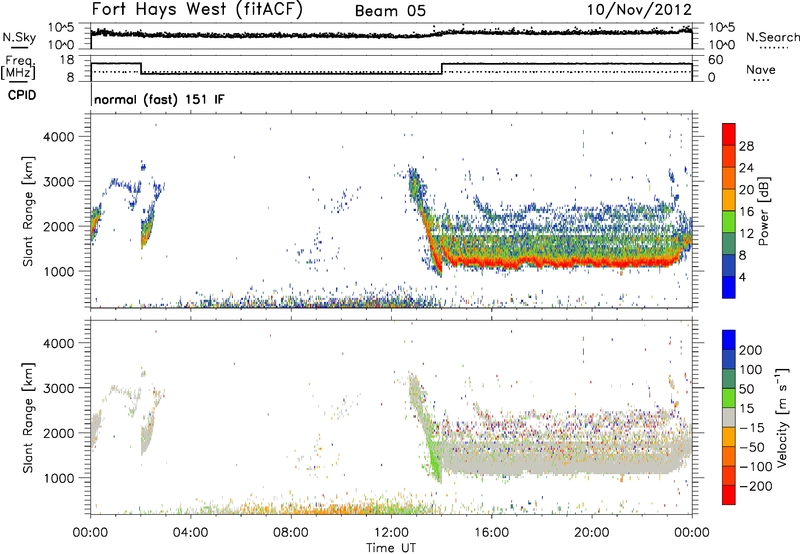The width and height of the screenshot is (800, 554).
Task: Click the "normal (fast) 151 IF" text
Action: click(159, 99)
